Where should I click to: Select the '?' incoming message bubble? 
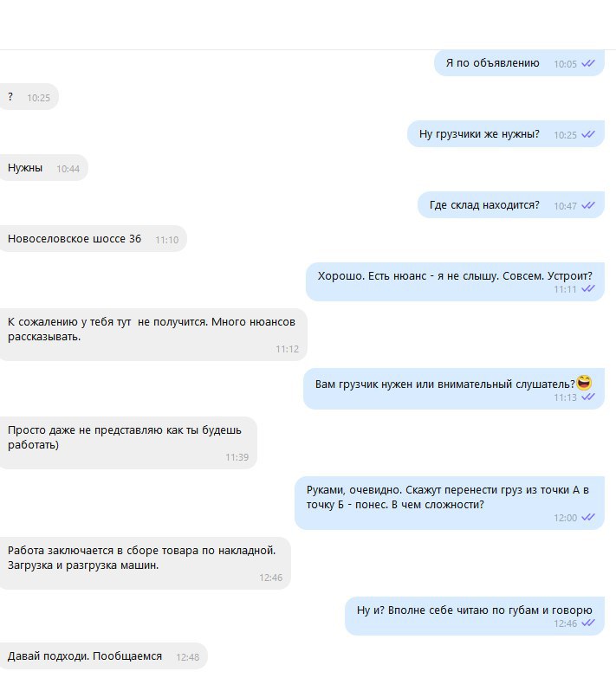tap(29, 97)
